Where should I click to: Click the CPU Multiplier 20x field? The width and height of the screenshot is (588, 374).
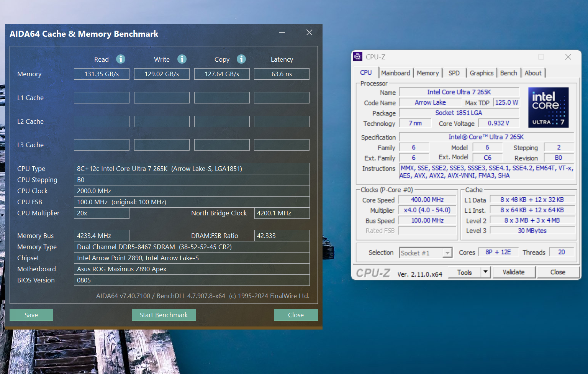coord(102,213)
